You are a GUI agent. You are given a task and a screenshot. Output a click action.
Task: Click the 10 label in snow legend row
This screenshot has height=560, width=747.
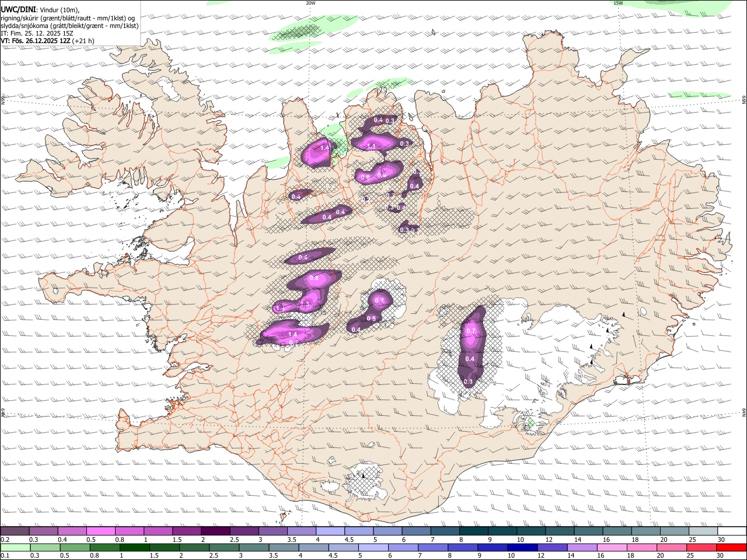click(520, 540)
